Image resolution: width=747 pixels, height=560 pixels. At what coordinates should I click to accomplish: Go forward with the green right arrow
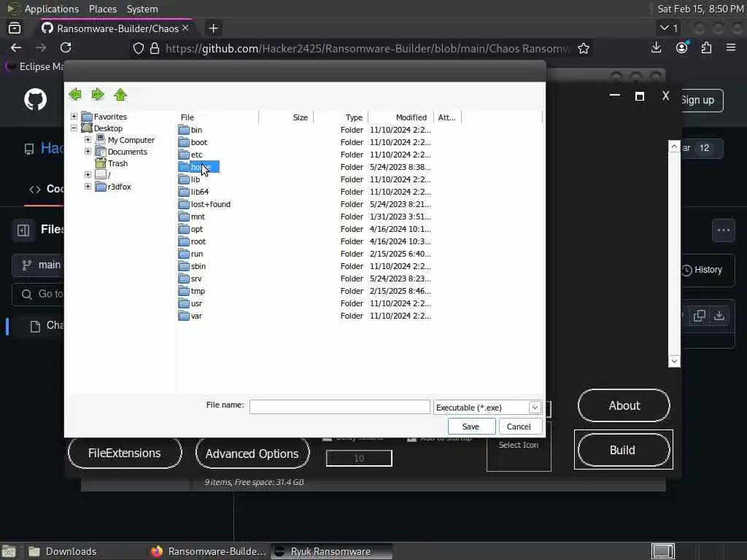tap(98, 94)
